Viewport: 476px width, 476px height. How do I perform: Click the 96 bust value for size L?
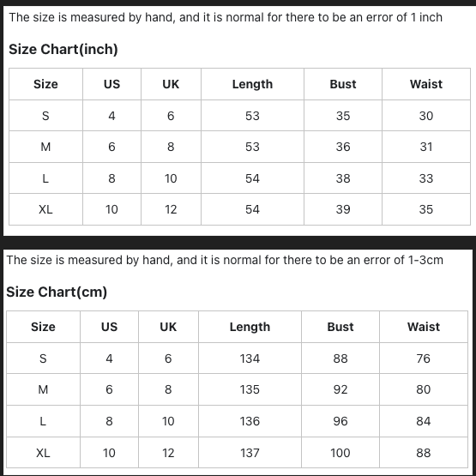[x=340, y=421]
